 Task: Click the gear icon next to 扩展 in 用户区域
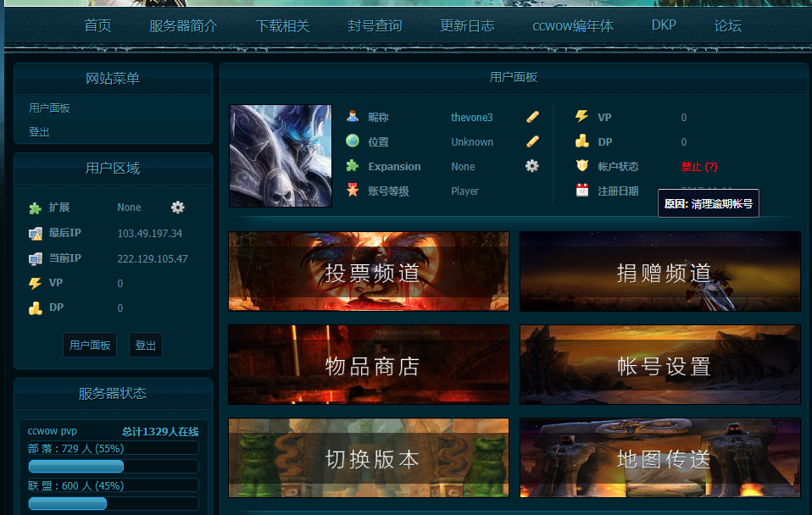[x=176, y=207]
